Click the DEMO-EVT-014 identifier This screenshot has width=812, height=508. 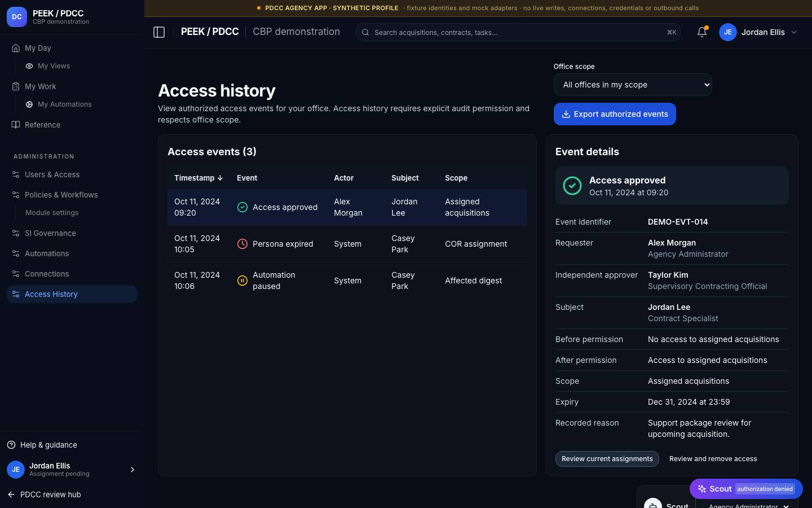[x=678, y=222]
